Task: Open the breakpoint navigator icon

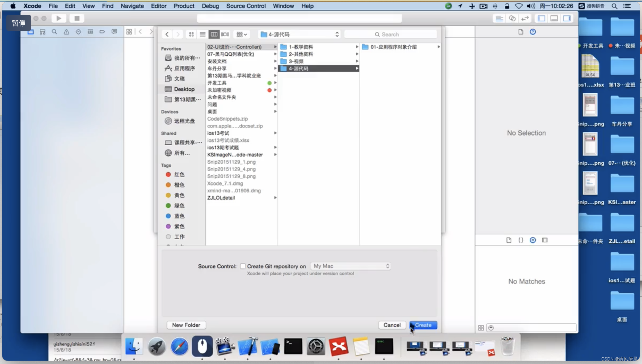Action: coord(102,32)
